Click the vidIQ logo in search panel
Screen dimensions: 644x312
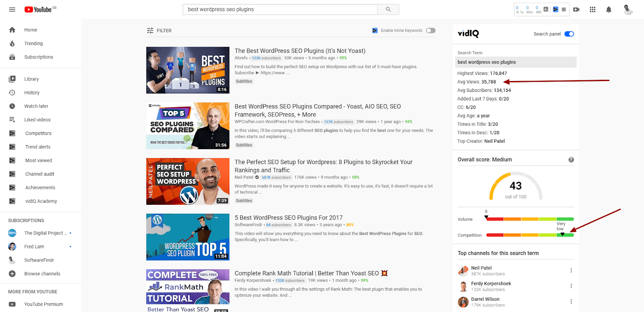[468, 33]
